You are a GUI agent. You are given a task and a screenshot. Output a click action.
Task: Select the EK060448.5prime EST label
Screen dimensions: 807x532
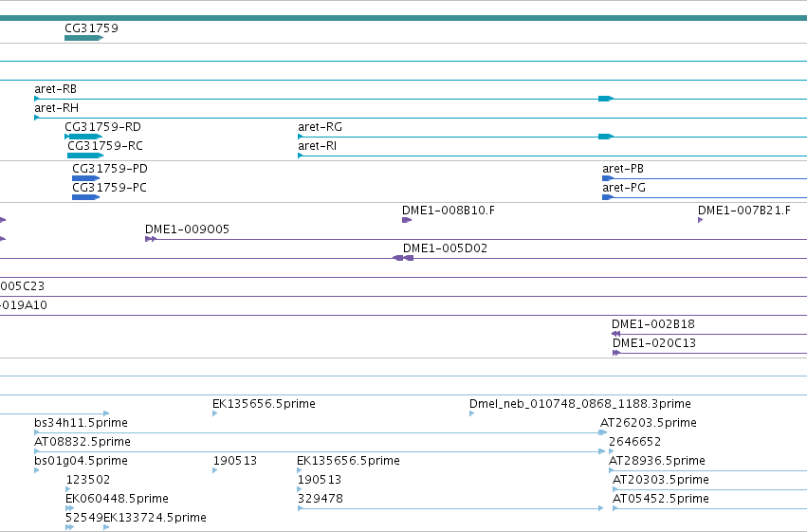click(x=117, y=499)
